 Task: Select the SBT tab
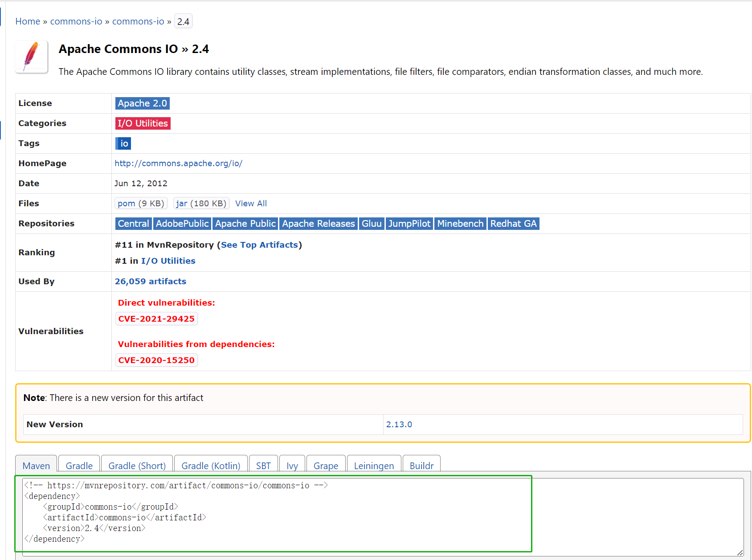[x=263, y=466]
